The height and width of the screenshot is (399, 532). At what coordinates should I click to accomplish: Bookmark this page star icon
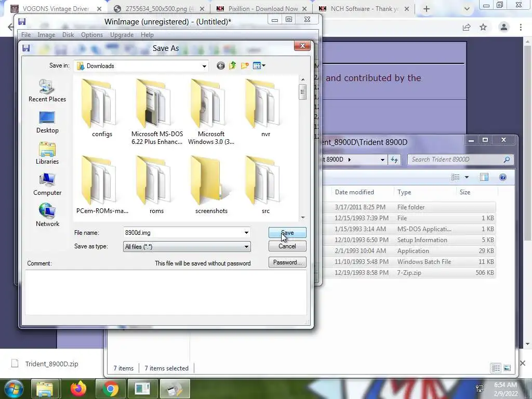[483, 27]
